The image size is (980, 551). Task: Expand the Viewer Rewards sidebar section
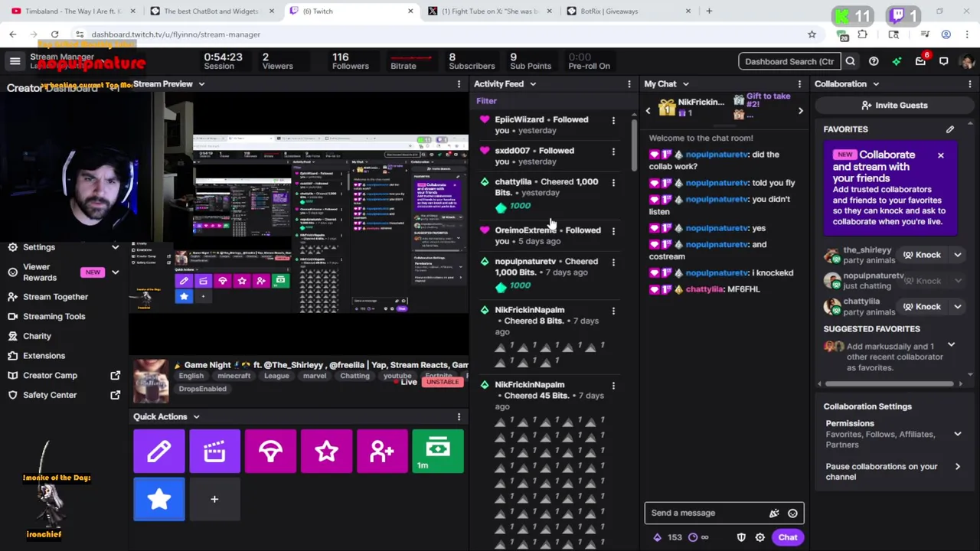[115, 272]
